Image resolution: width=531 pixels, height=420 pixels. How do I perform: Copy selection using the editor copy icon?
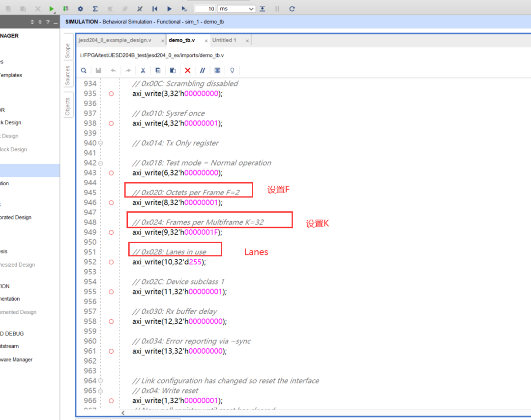[x=158, y=70]
